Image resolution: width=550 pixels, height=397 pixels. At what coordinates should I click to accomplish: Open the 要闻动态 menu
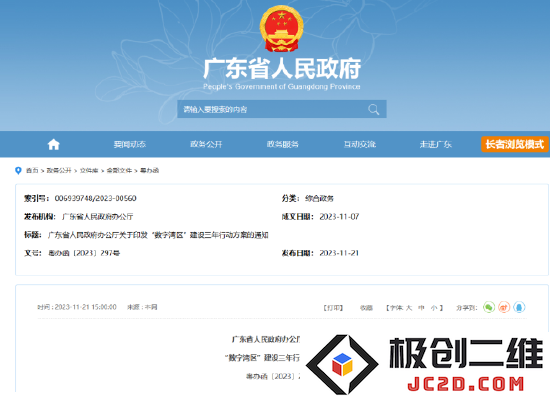tap(130, 144)
